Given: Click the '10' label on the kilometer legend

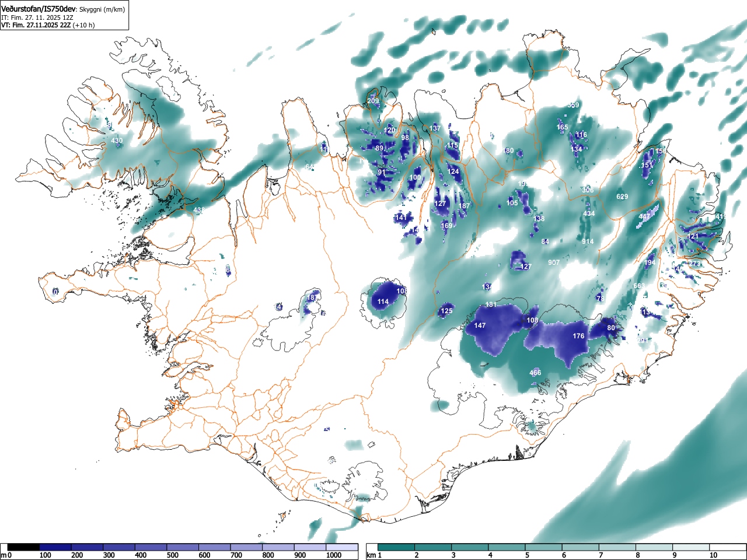Looking at the screenshot, I should click(x=713, y=555).
